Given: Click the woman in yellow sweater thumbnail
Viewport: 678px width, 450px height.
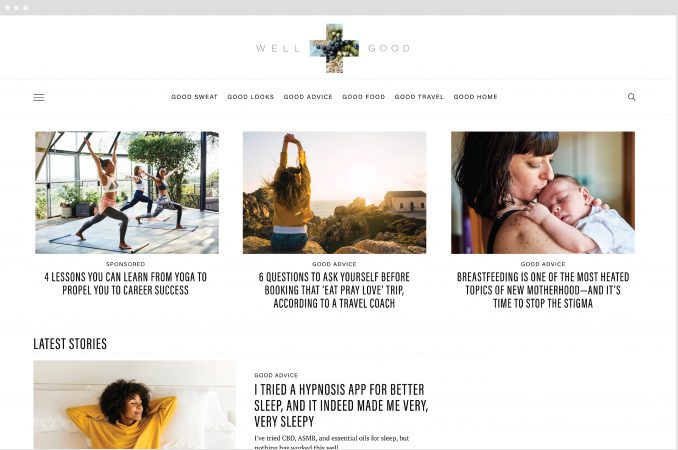Looking at the screenshot, I should 134,405.
